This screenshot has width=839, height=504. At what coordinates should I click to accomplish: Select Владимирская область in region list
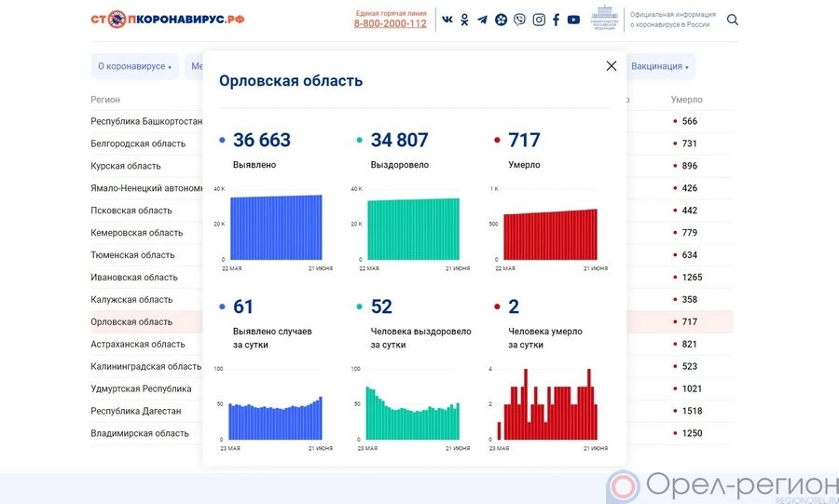point(140,433)
